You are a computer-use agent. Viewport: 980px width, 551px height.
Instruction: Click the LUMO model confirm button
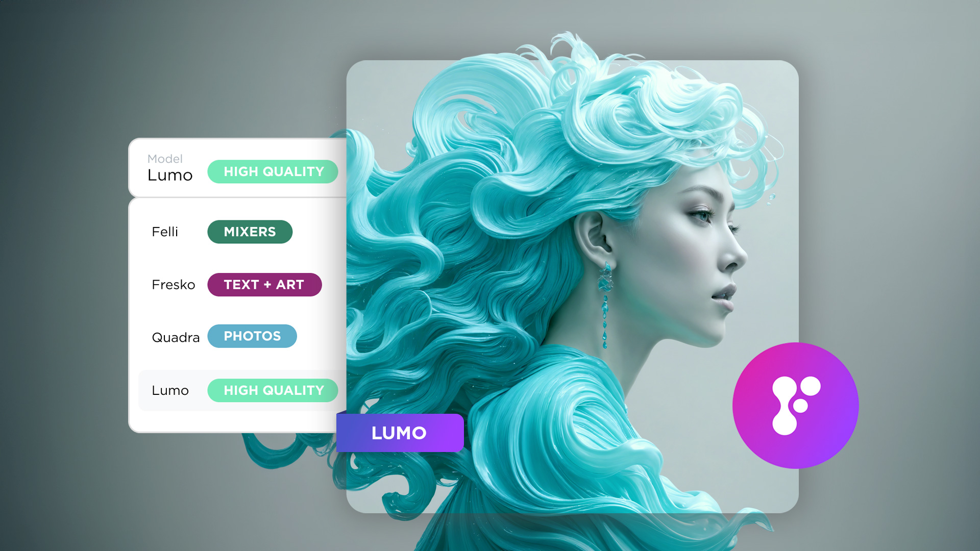[399, 432]
